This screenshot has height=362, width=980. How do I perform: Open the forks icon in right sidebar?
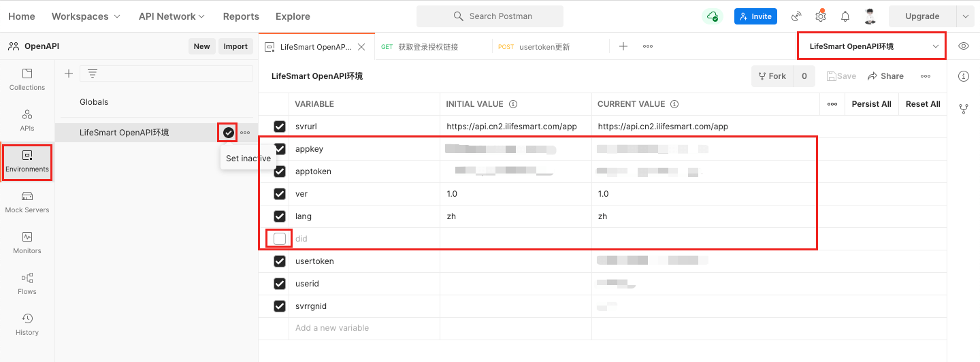pos(964,108)
